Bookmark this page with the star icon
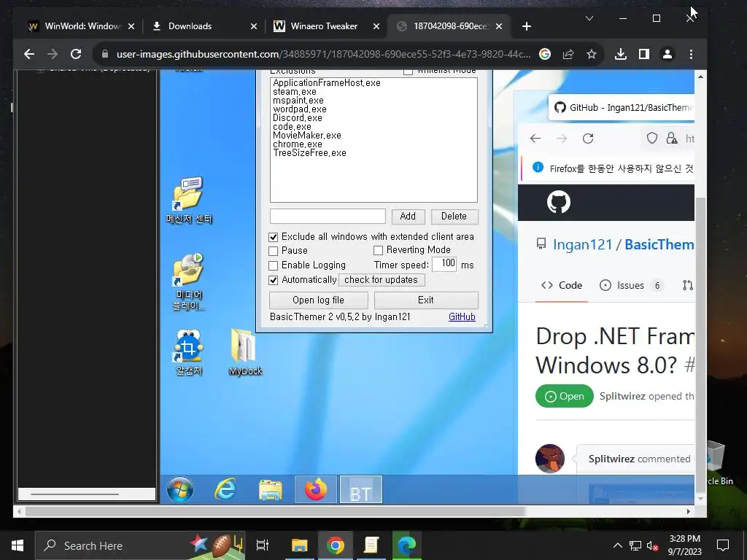This screenshot has height=560, width=747. [591, 54]
